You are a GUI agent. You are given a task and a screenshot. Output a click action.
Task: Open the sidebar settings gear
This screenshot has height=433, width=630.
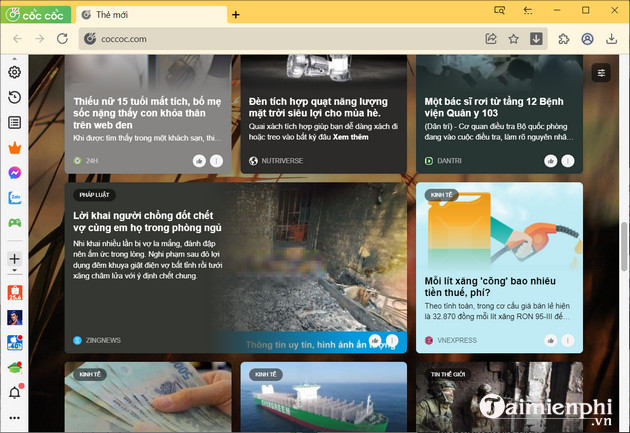point(15,72)
